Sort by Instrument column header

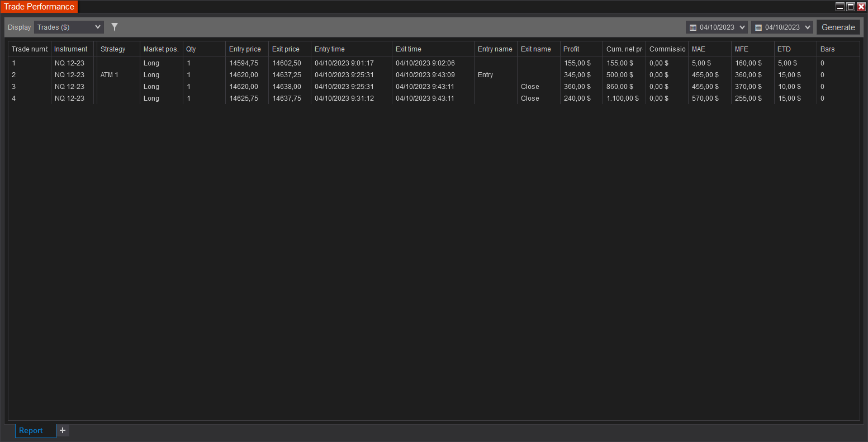click(72, 49)
